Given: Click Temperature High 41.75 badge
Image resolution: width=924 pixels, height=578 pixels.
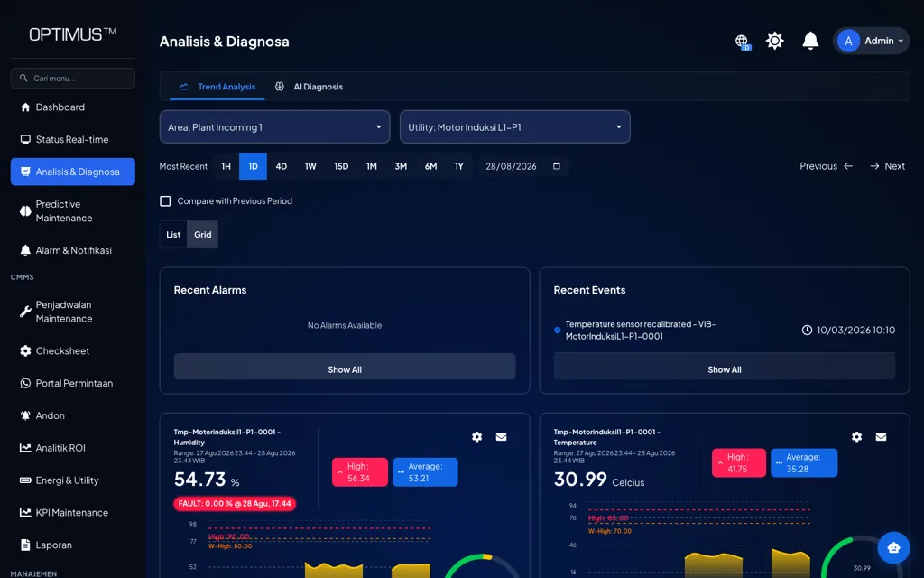Looking at the screenshot, I should [739, 463].
